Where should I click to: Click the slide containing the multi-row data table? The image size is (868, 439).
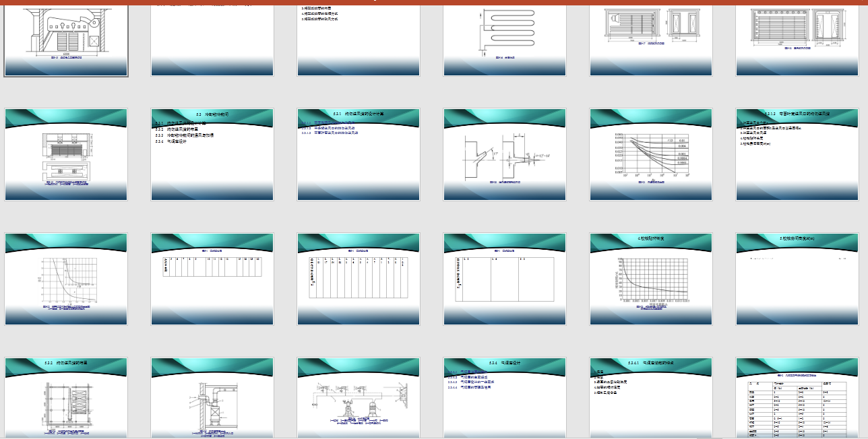click(797, 399)
